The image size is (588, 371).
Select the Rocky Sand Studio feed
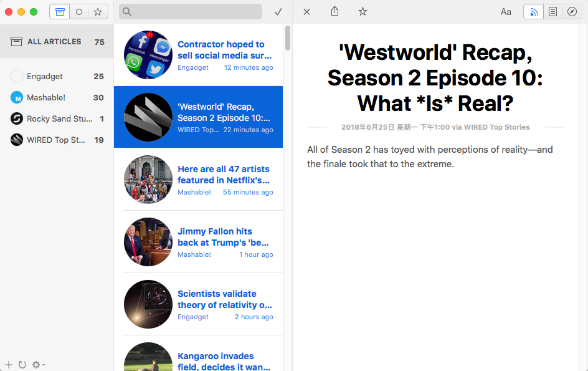(x=57, y=118)
